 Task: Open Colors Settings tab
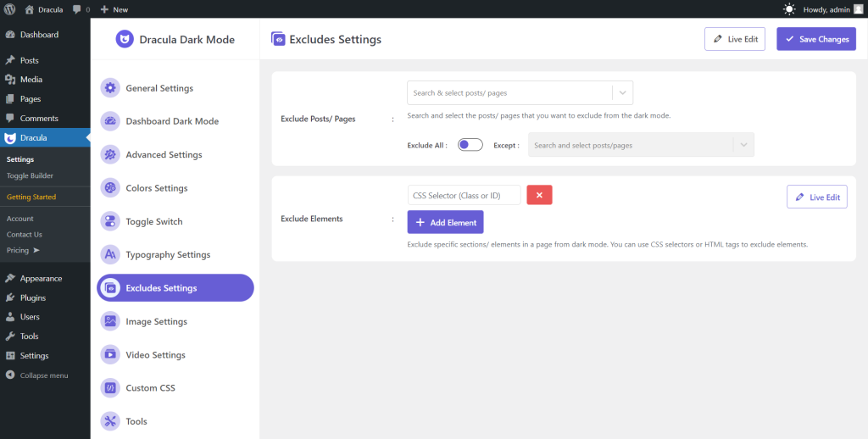click(175, 187)
